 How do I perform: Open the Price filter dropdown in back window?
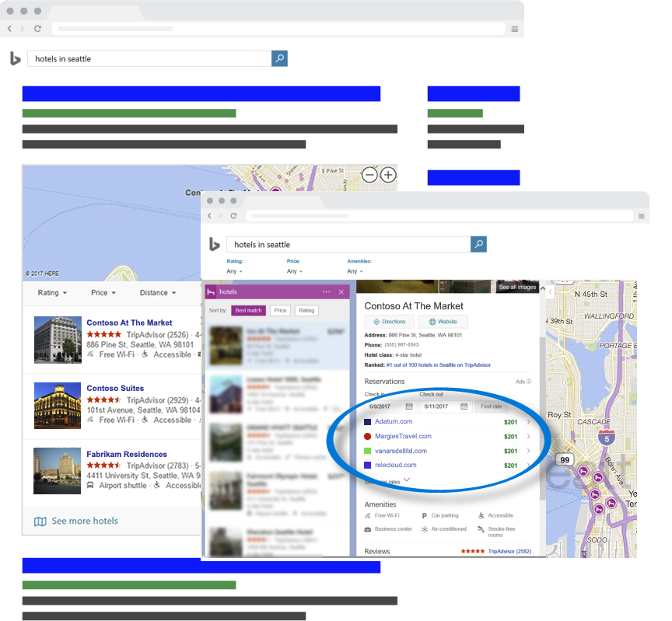coord(103,293)
